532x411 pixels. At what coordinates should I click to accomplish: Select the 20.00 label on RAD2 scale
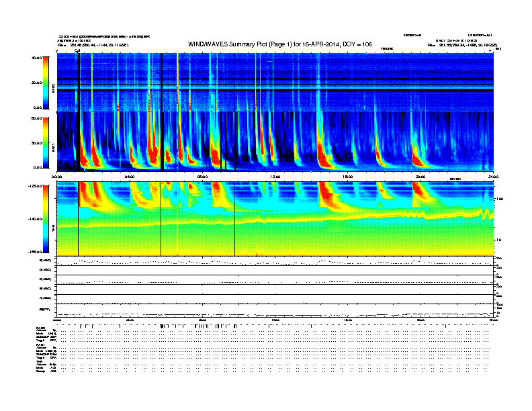[x=36, y=83]
